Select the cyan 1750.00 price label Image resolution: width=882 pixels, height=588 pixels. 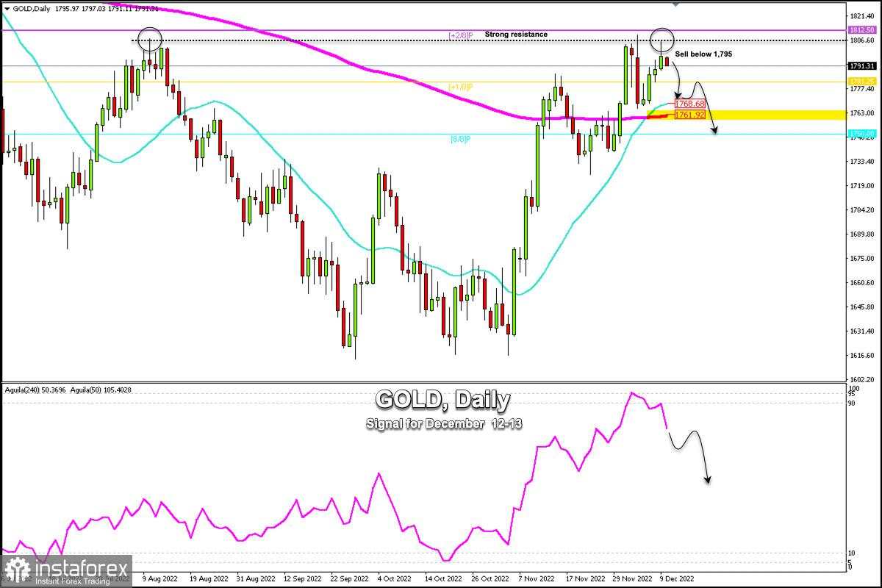coord(861,134)
